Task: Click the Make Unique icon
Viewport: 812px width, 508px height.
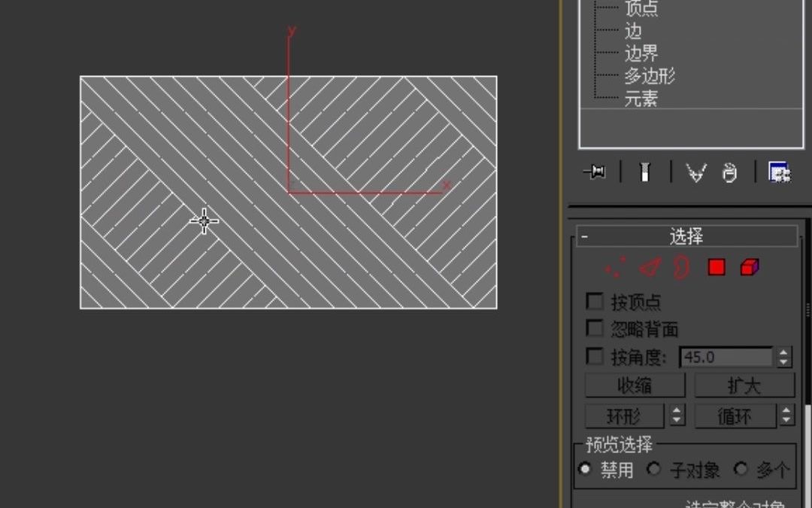Action: click(695, 172)
